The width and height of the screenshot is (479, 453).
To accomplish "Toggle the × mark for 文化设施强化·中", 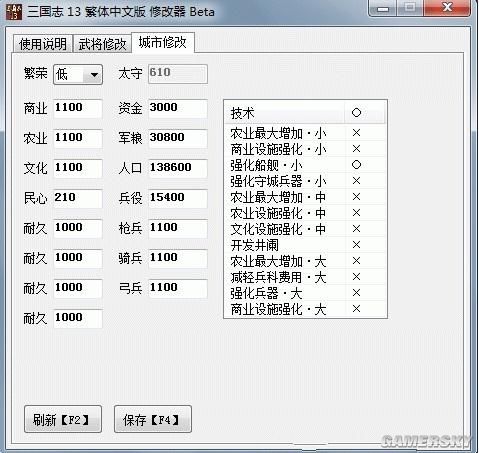I will click(356, 229).
